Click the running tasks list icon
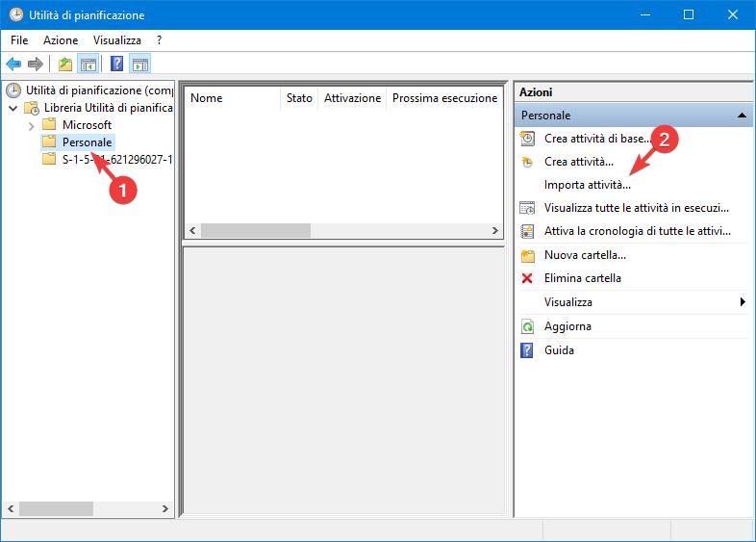This screenshot has height=542, width=756. point(527,208)
